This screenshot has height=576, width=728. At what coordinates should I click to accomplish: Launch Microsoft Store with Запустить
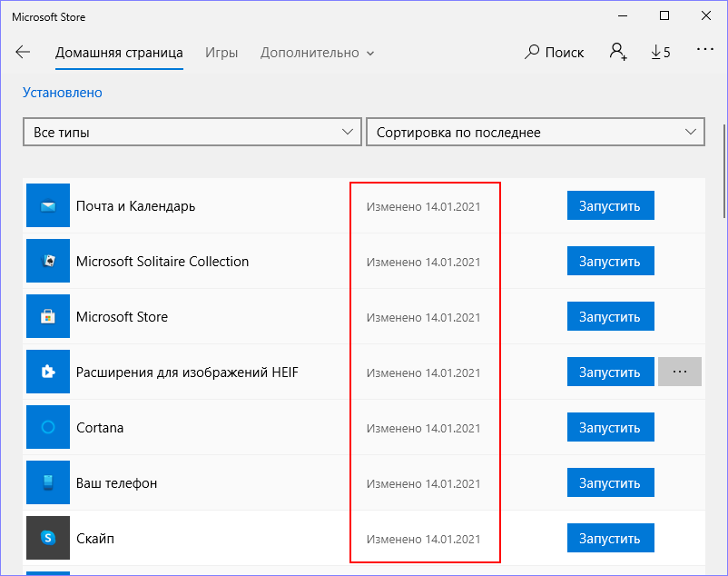click(611, 316)
